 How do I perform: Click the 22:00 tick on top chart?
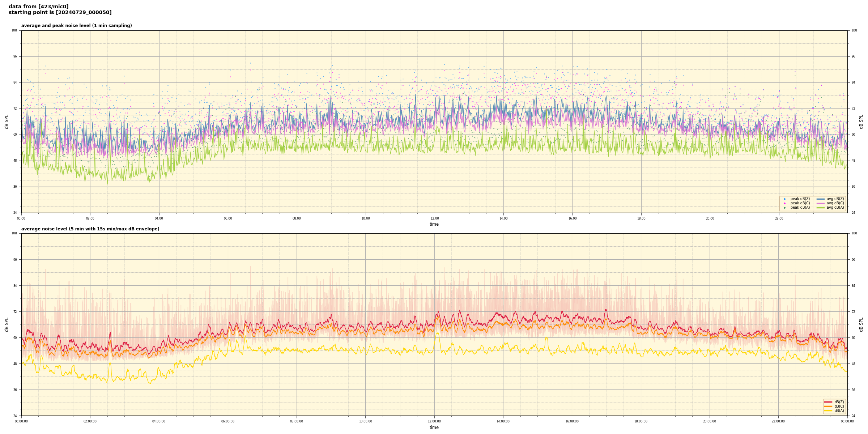click(x=779, y=218)
